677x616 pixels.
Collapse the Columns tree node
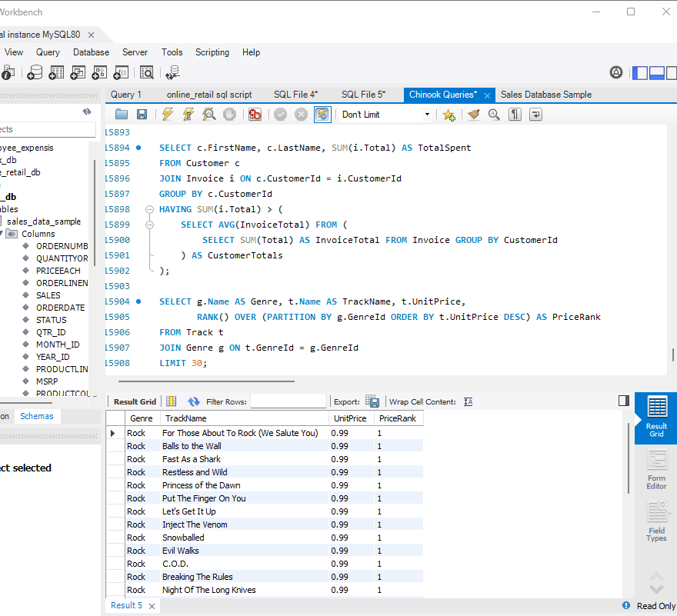[x=2, y=234]
